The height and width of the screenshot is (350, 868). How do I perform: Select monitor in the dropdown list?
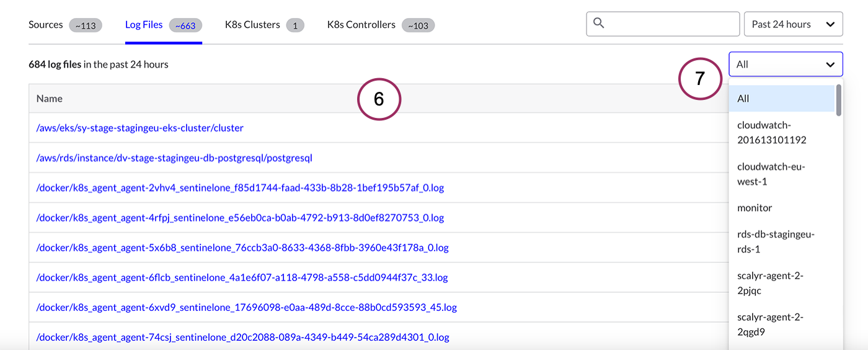pyautogui.click(x=755, y=208)
